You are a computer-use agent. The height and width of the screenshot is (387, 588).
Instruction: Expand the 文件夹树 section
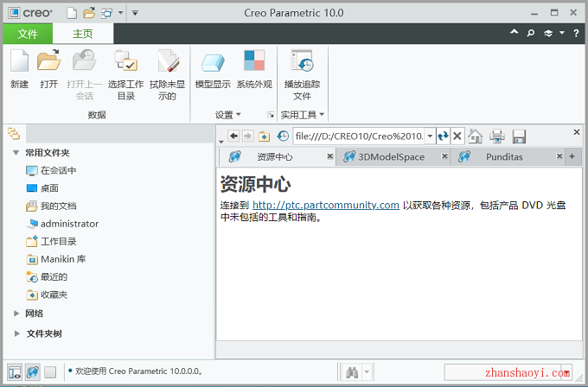click(16, 333)
